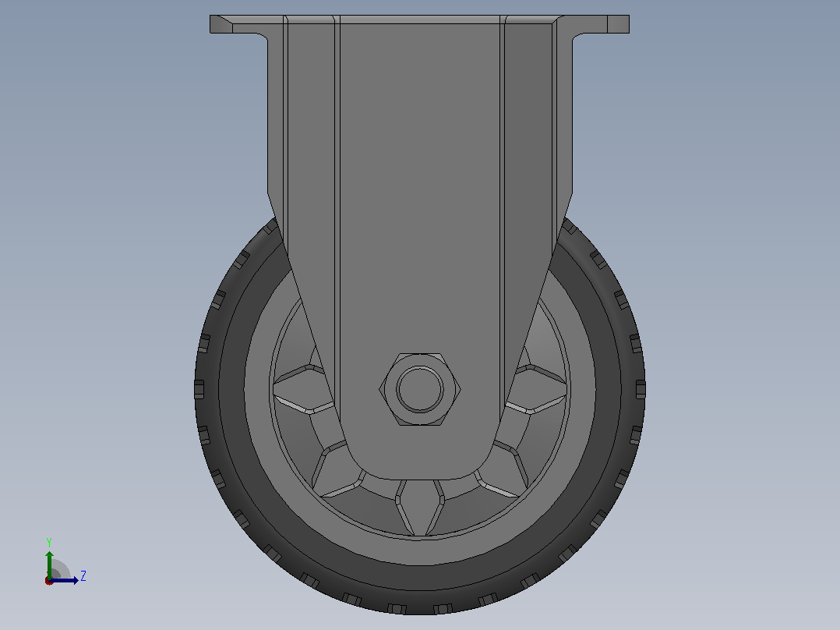Click the tread lug on tire's far right edge

641,389
